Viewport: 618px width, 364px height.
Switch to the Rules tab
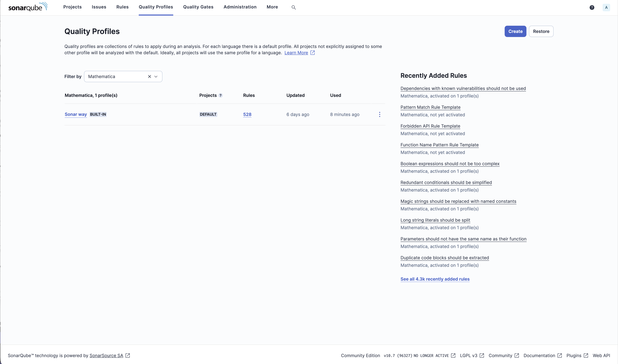click(122, 7)
